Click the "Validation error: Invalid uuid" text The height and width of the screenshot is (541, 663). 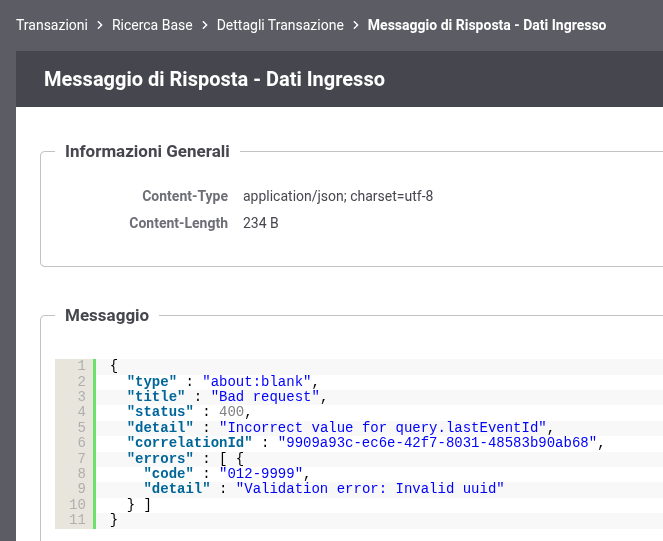(369, 488)
